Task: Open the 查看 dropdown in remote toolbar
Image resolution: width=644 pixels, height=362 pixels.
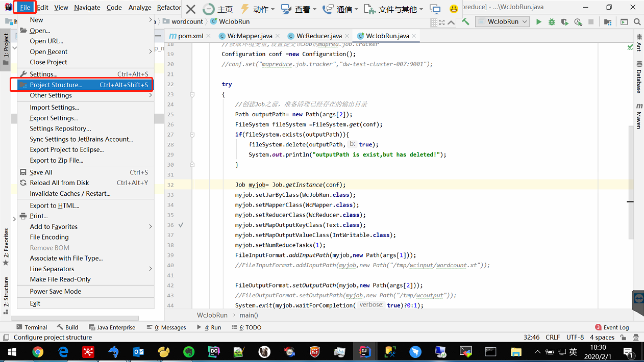Action: tap(299, 9)
